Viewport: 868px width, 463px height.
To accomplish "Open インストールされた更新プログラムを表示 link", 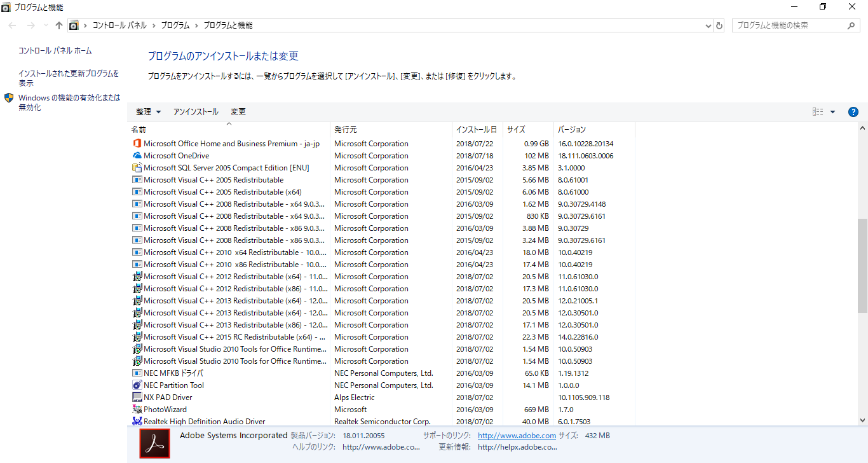I will (69, 78).
